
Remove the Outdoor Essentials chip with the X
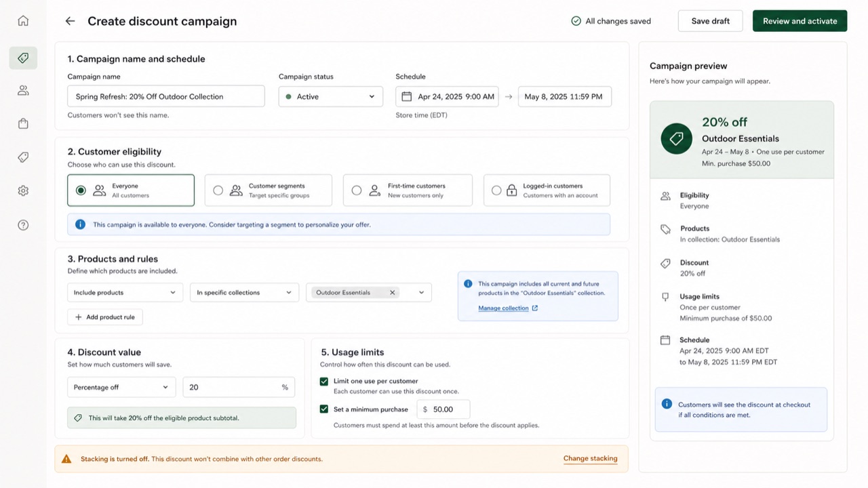tap(392, 293)
